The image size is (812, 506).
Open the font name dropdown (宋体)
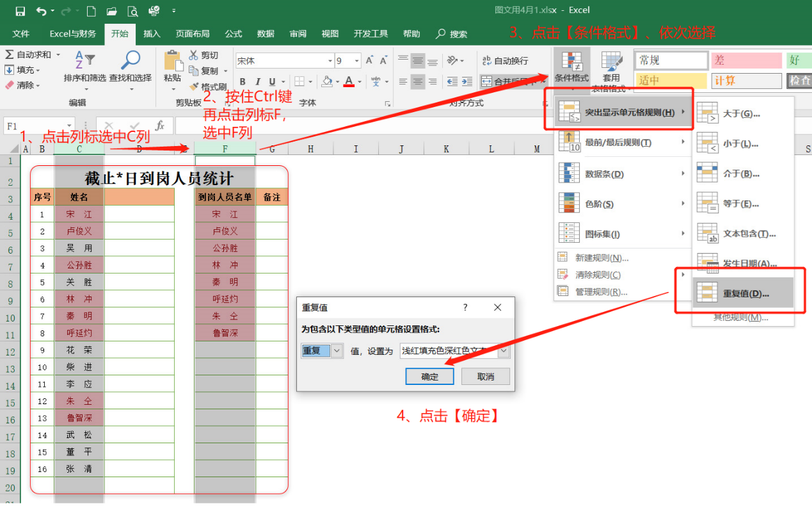click(330, 61)
